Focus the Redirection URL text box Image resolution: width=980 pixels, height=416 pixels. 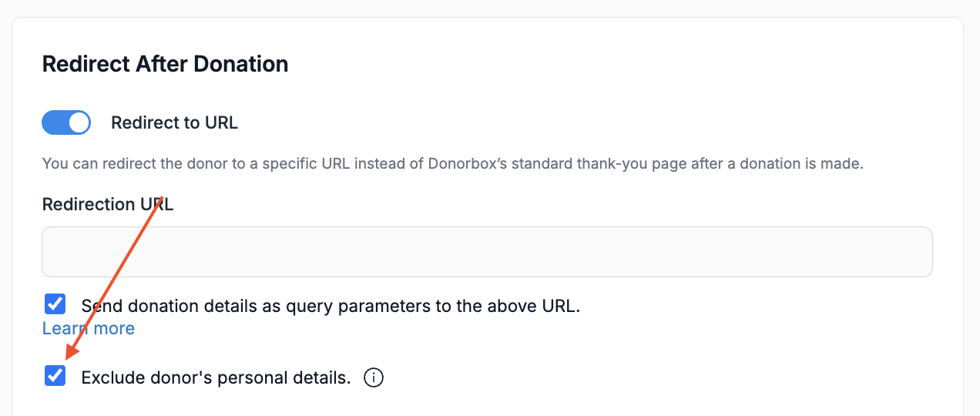(487, 252)
